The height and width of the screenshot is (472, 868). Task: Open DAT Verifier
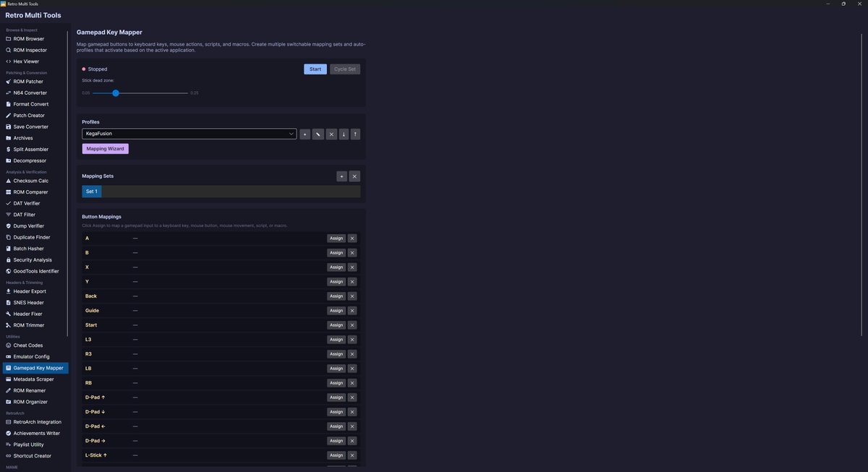35,203
